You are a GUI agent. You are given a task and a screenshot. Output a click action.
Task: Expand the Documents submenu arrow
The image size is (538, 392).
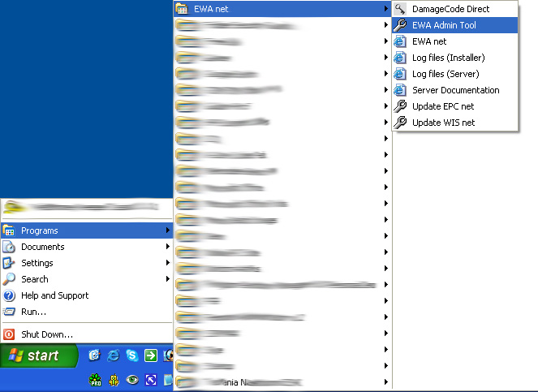(168, 247)
